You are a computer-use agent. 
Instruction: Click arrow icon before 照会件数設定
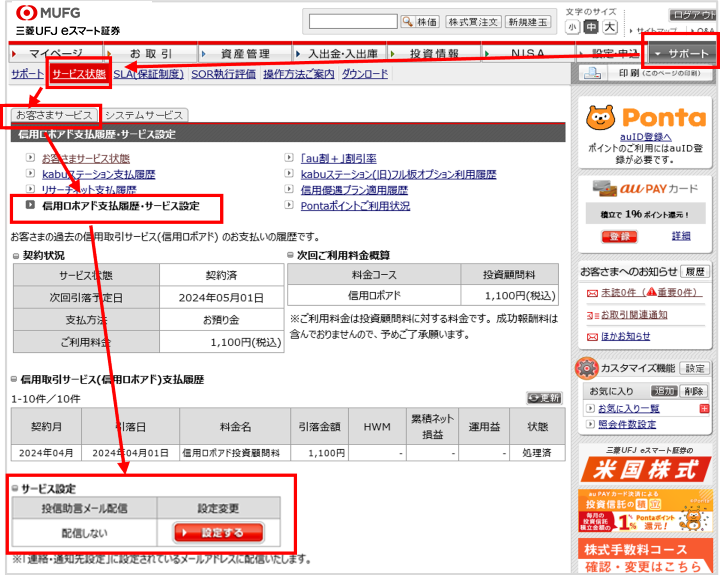tap(591, 423)
